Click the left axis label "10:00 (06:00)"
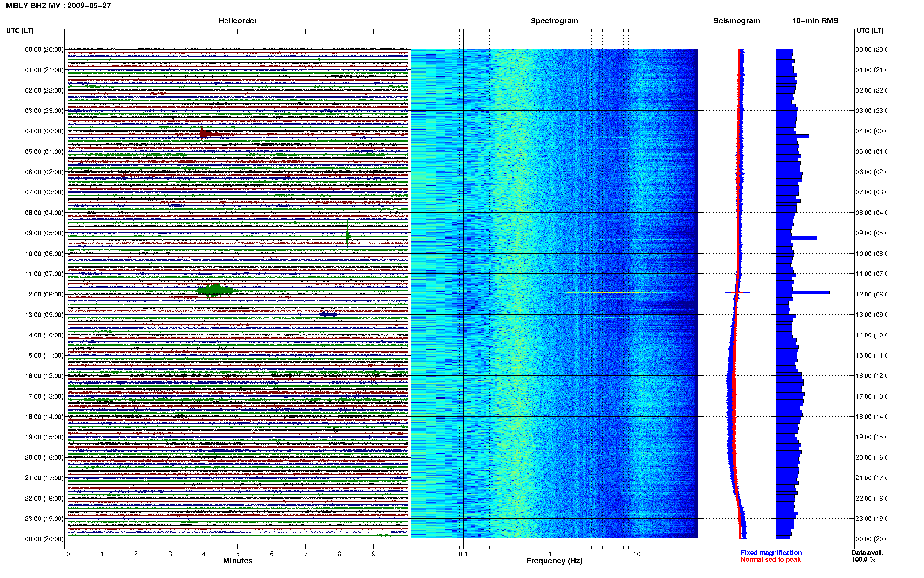 44,254
